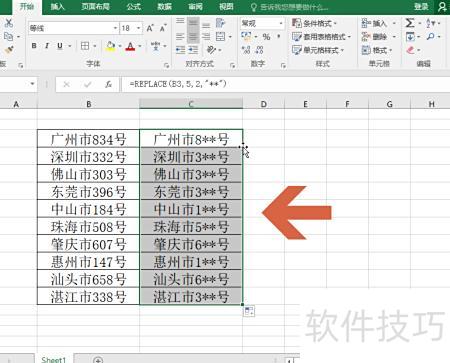Image resolution: width=450 pixels, height=363 pixels.
Task: Toggle Middle Align
Action: tap(193, 23)
